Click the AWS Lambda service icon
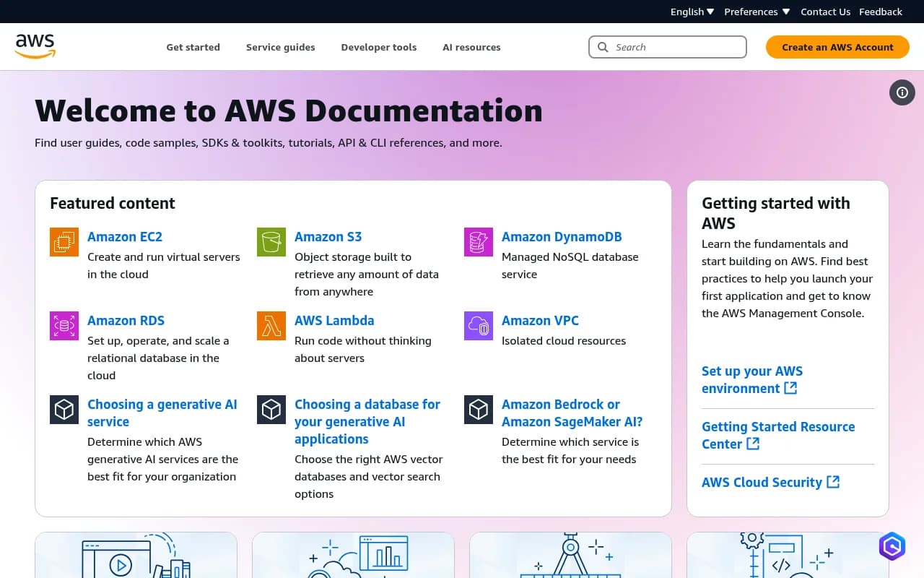Screen dimensions: 924x578 [271, 325]
